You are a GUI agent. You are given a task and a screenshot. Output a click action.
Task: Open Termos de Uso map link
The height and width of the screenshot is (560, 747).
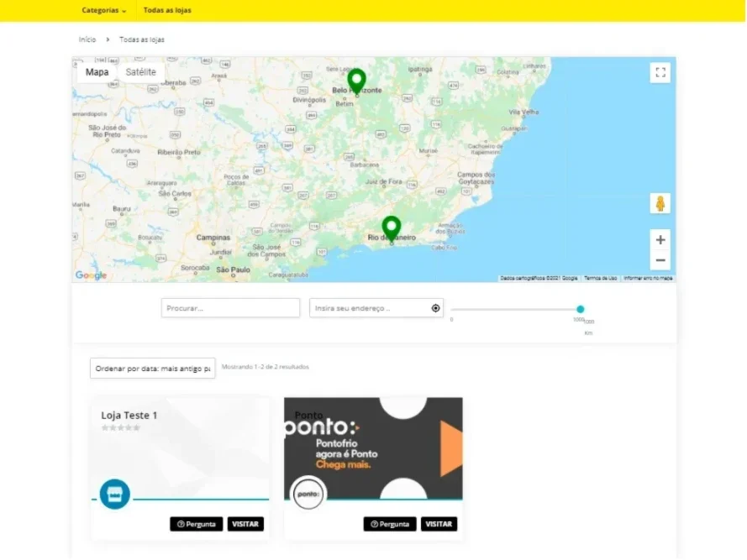pos(600,278)
